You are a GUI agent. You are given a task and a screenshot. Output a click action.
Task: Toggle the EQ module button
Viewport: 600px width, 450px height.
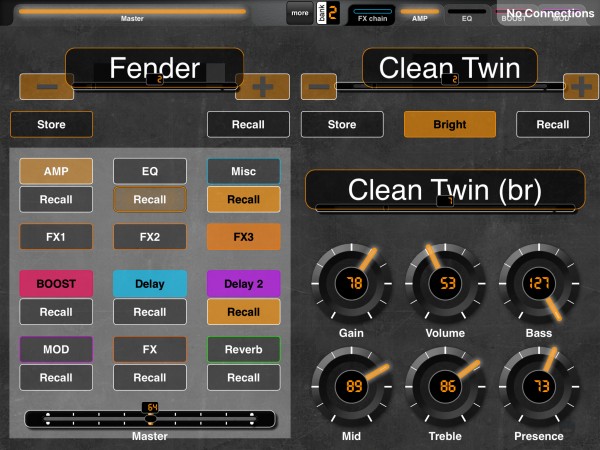click(150, 171)
